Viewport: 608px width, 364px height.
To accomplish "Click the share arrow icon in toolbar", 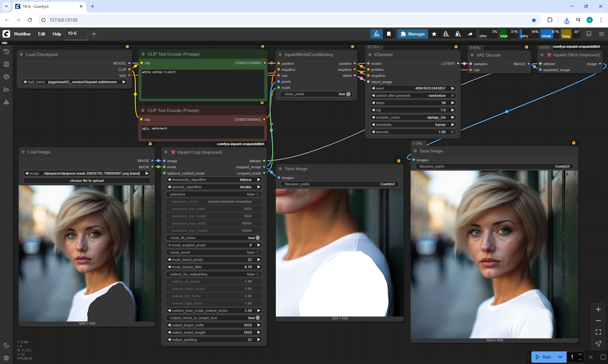I will point(470,34).
